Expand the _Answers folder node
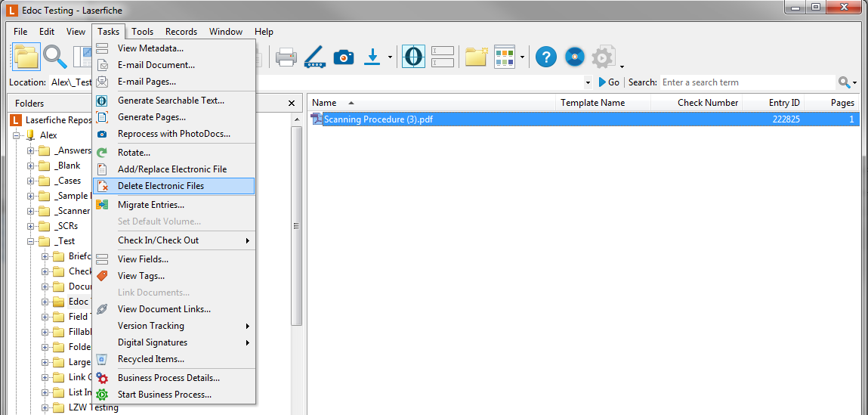Screen dimensions: 868x415 click(31, 150)
